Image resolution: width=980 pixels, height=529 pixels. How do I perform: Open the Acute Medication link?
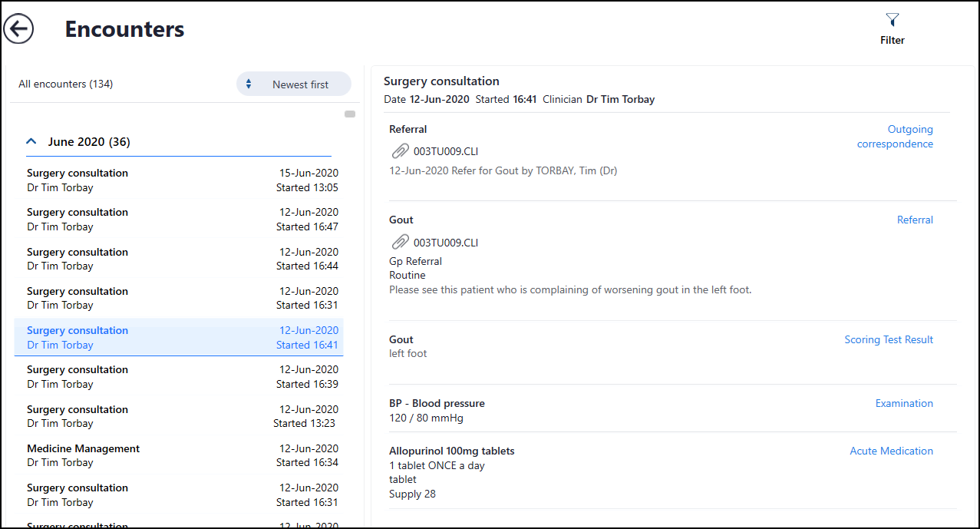pyautogui.click(x=891, y=451)
